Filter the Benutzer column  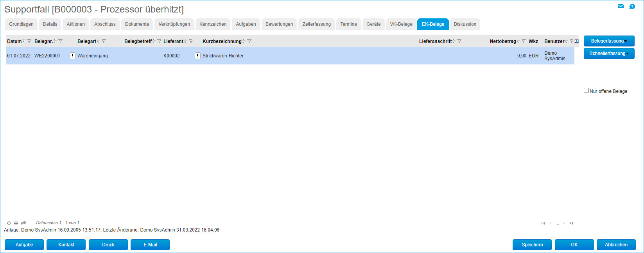coord(571,41)
